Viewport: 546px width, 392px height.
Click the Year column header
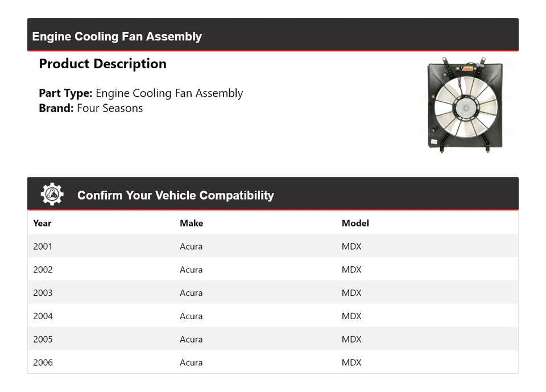42,223
